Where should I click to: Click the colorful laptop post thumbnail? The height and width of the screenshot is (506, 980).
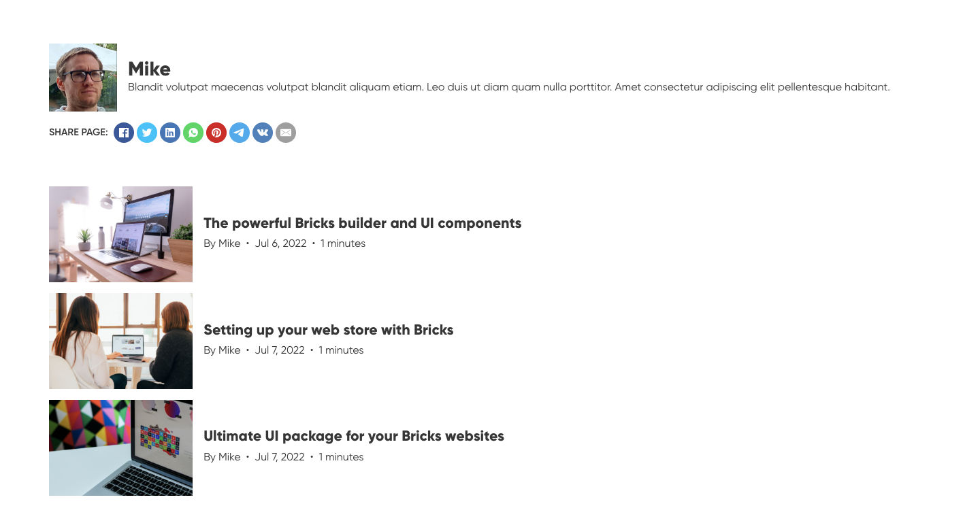coord(120,448)
